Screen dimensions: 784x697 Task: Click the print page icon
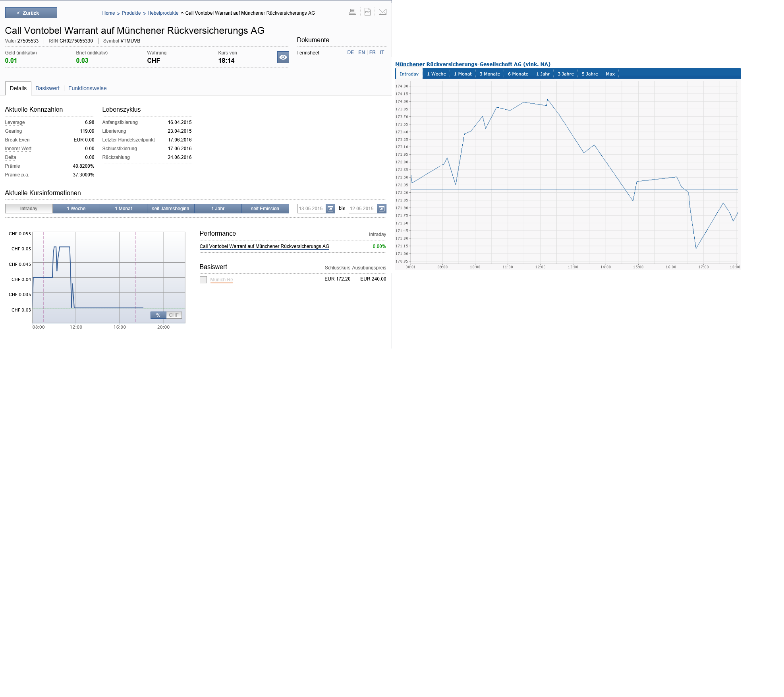(x=352, y=12)
